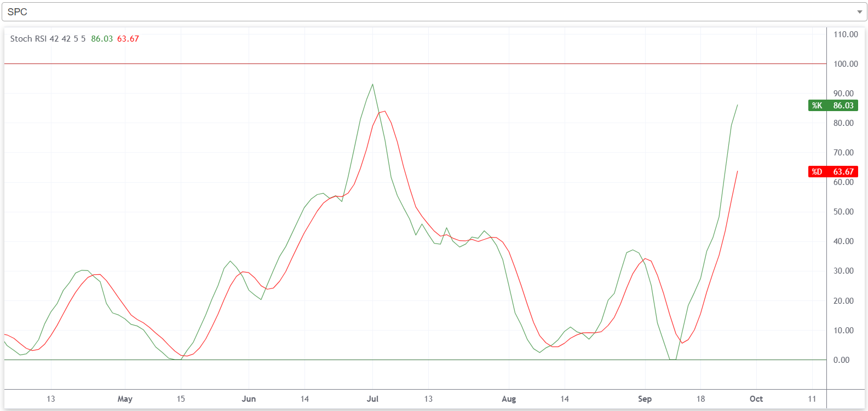Click the red %D axis label
The height and width of the screenshot is (411, 868).
pyautogui.click(x=832, y=172)
